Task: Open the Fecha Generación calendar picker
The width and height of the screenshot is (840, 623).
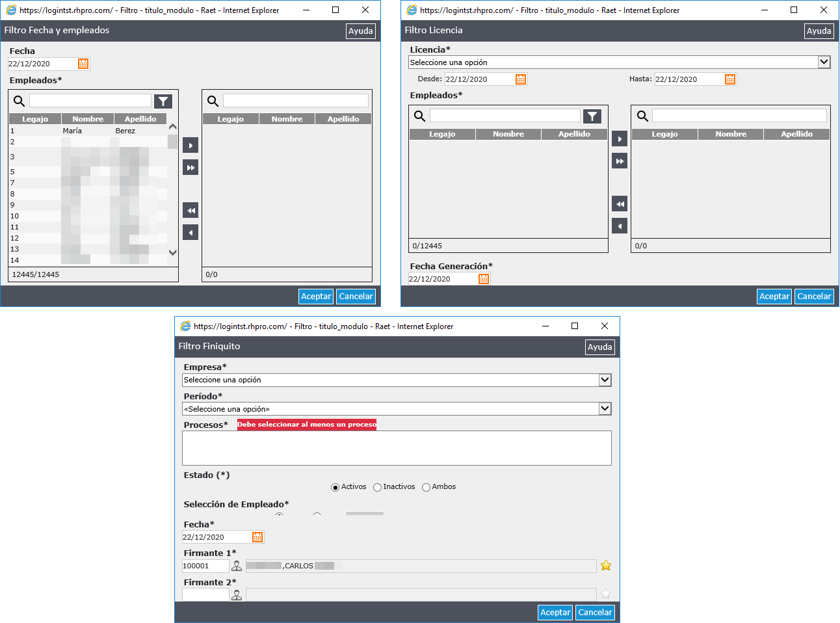Action: tap(484, 278)
